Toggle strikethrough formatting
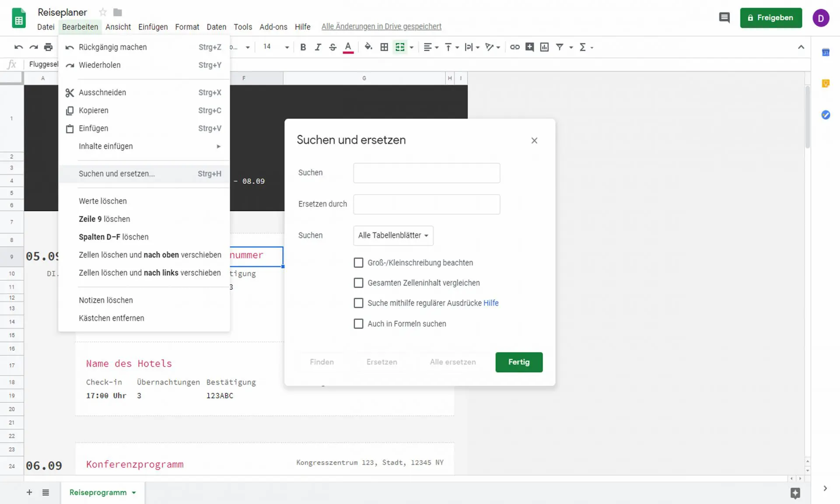This screenshot has height=504, width=840. (x=332, y=47)
